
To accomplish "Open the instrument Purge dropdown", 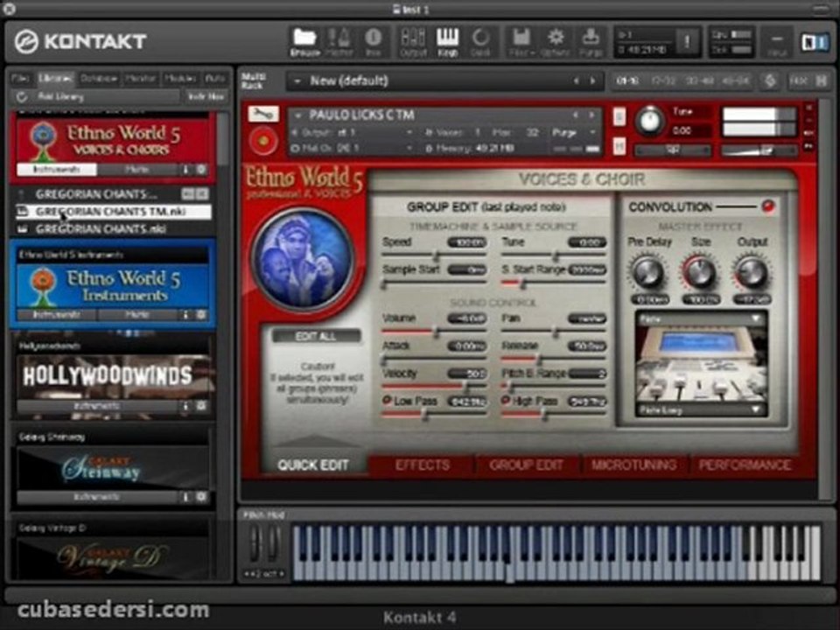I will pos(593,132).
